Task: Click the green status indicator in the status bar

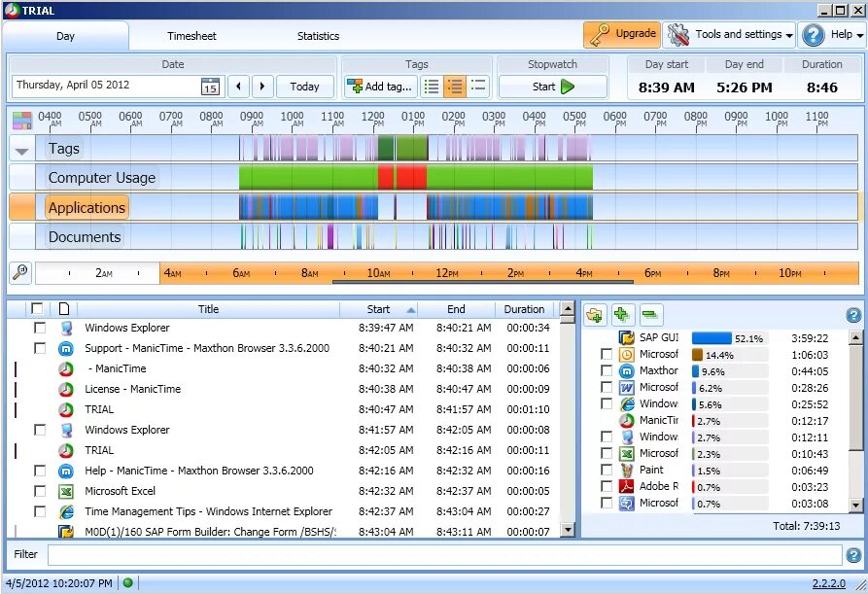Action: [128, 583]
